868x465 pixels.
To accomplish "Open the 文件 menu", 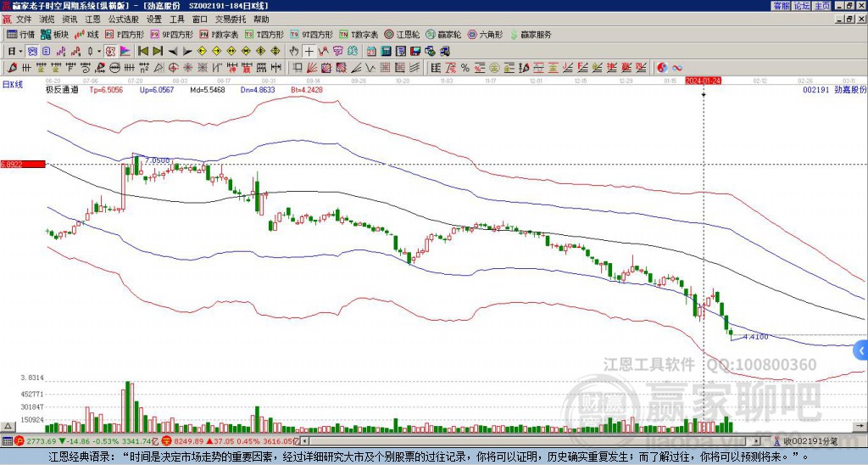I will [24, 20].
